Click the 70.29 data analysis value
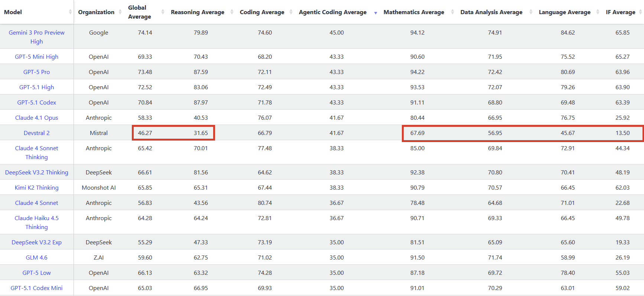Viewport: 644px width, 296px height. 495,288
